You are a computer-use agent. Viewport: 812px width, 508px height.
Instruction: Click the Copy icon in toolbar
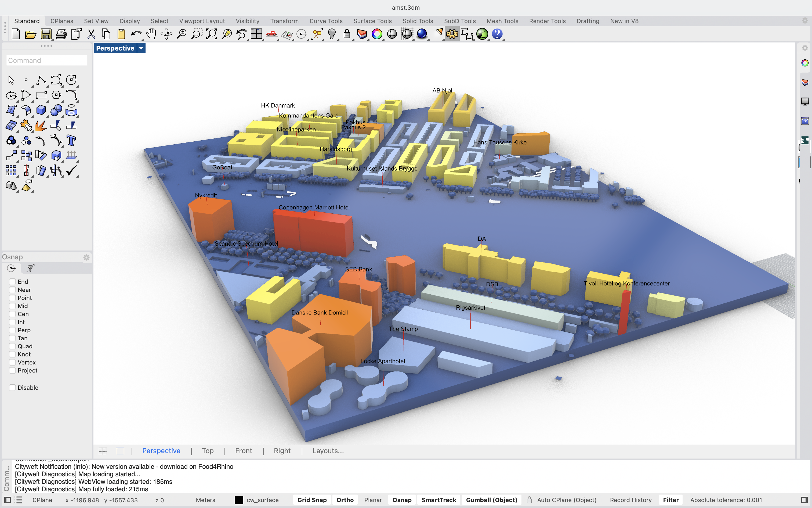pyautogui.click(x=106, y=34)
